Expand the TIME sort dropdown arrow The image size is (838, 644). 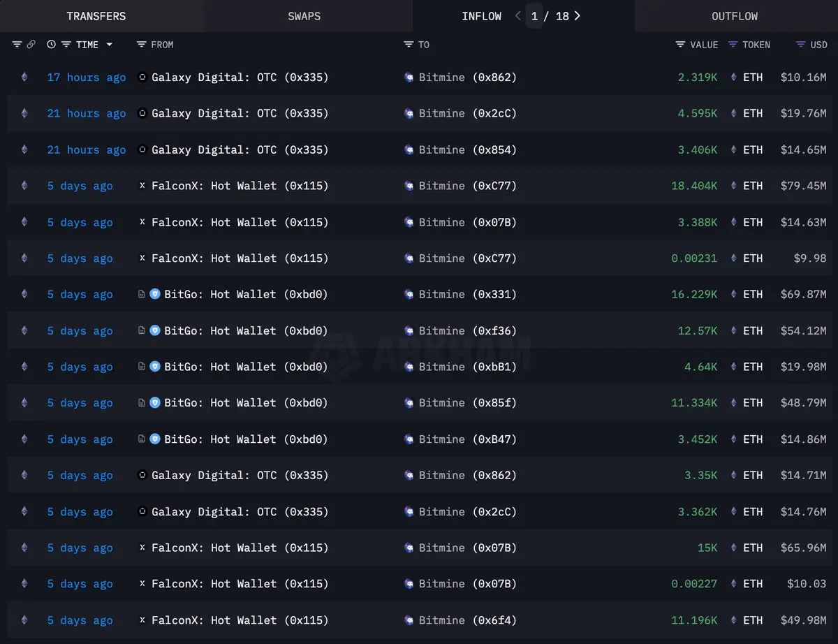(110, 44)
